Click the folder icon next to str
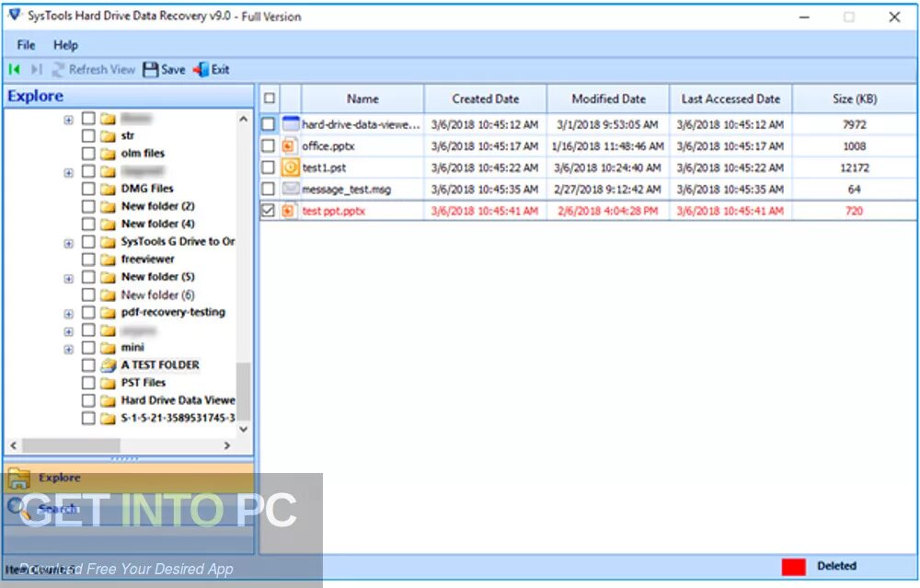The image size is (920, 588). (108, 135)
